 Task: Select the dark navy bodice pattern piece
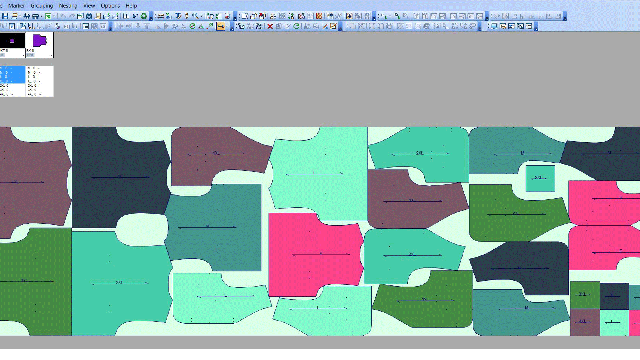pyautogui.click(x=121, y=177)
